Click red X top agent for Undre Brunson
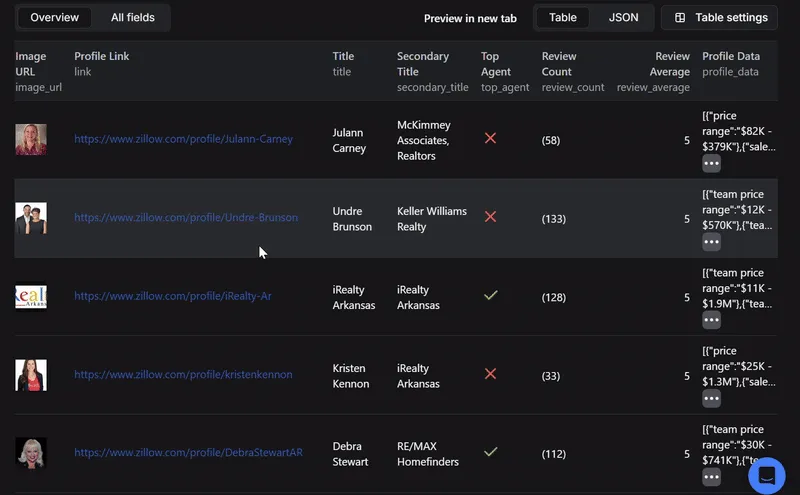 490,216
